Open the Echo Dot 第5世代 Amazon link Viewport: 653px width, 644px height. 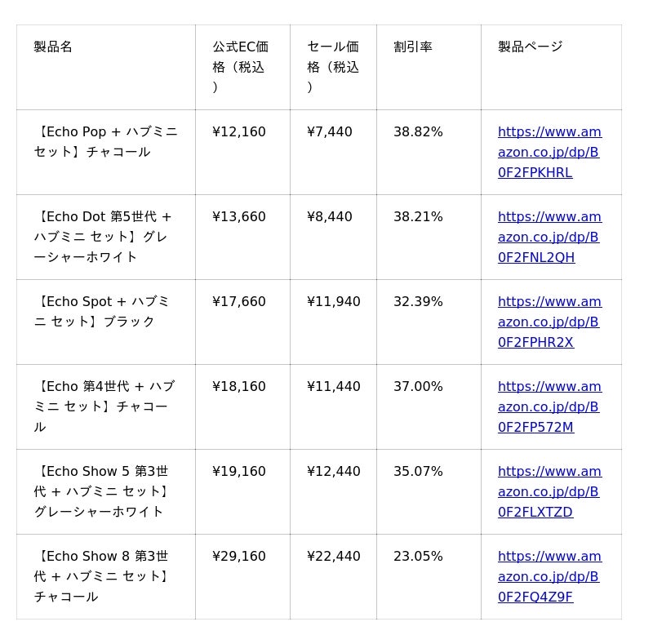(549, 237)
